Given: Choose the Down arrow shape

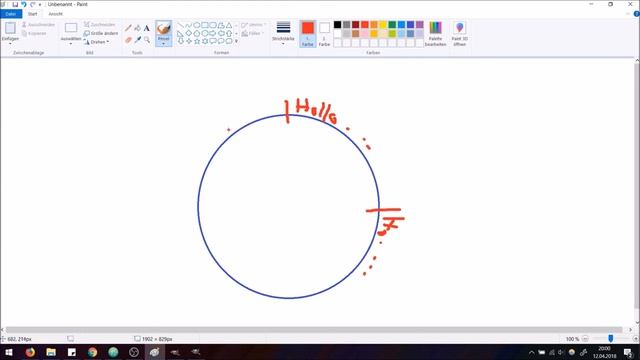Looking at the screenshot, I should [180, 41].
